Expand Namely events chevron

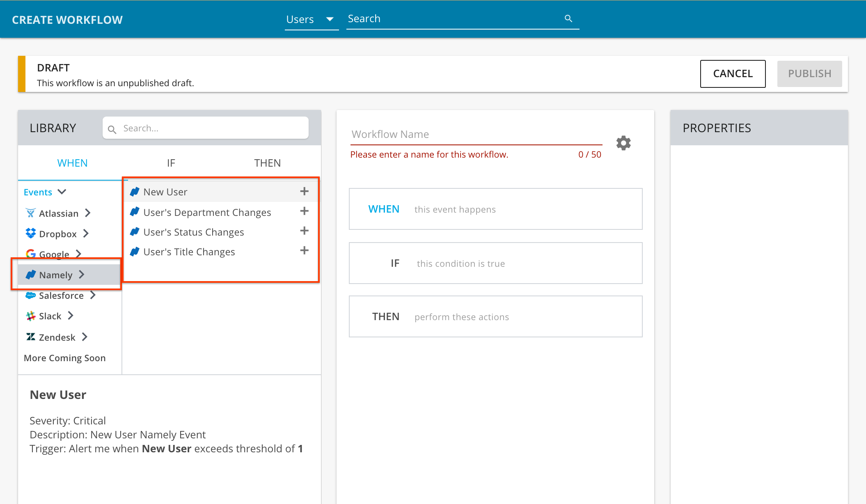click(x=81, y=275)
